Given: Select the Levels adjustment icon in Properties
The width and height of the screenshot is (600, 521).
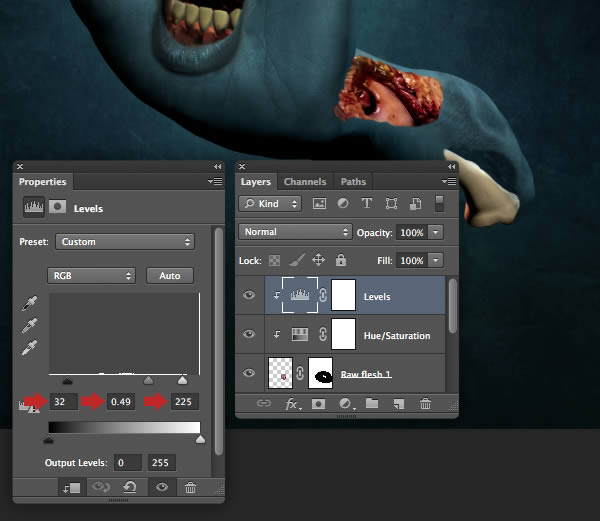Looking at the screenshot, I should [x=34, y=207].
